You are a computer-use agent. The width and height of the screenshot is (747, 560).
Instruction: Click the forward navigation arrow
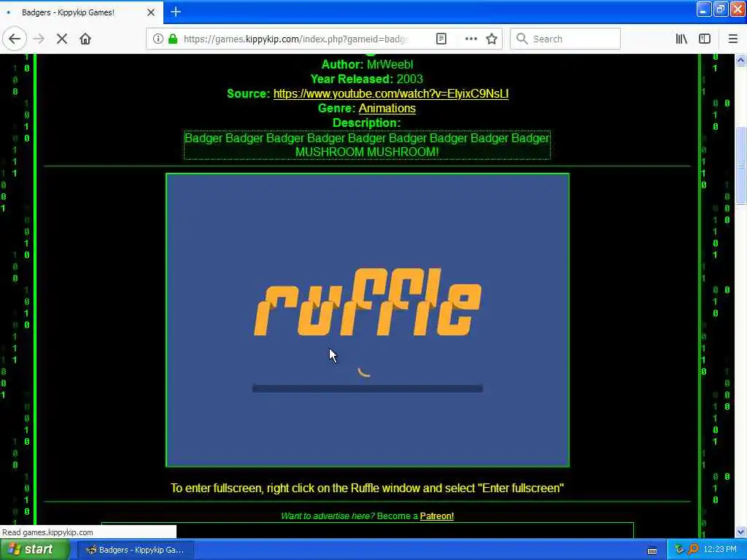tap(39, 39)
